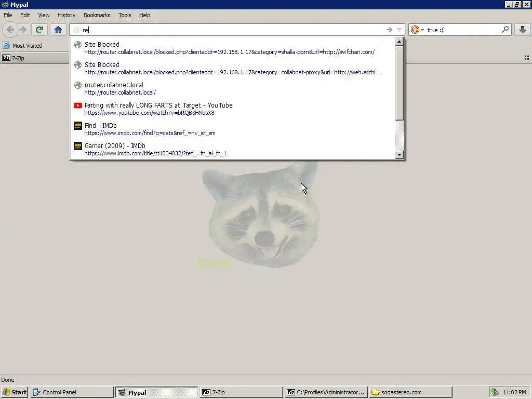Click the IMDb favicon beside Find - IMDb

tap(78, 126)
